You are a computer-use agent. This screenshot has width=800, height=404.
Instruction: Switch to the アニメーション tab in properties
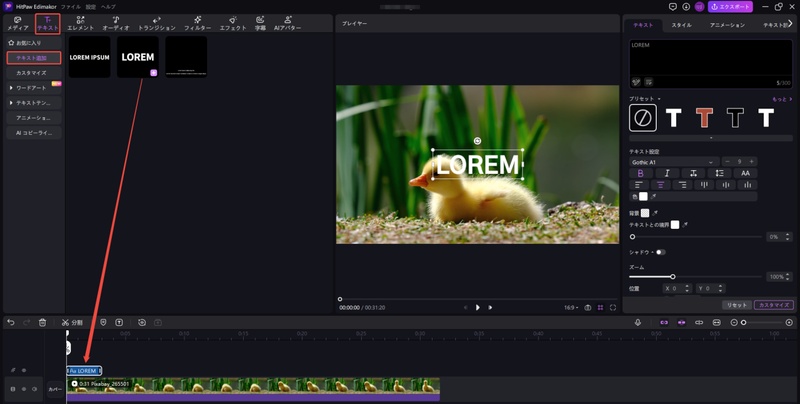coord(727,25)
